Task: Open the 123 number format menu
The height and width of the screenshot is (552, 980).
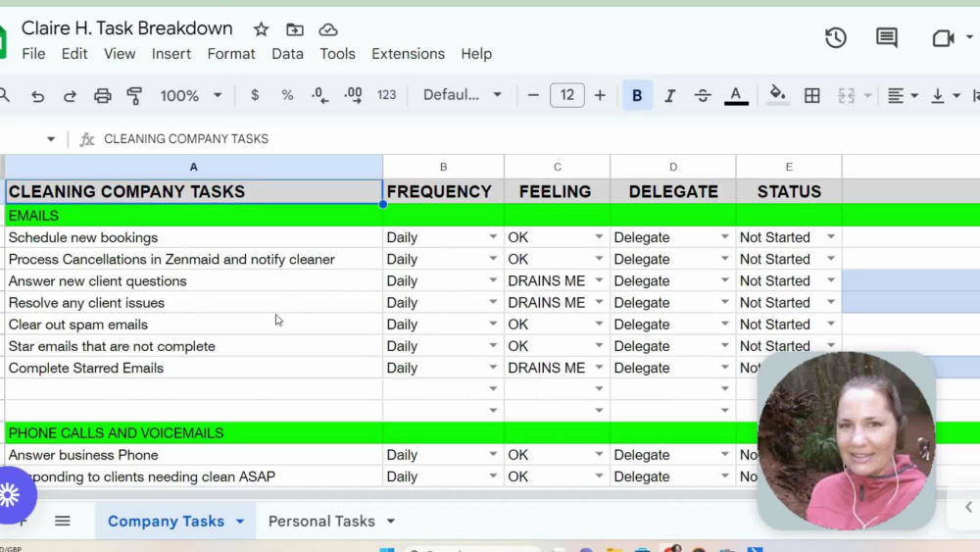Action: coord(386,95)
